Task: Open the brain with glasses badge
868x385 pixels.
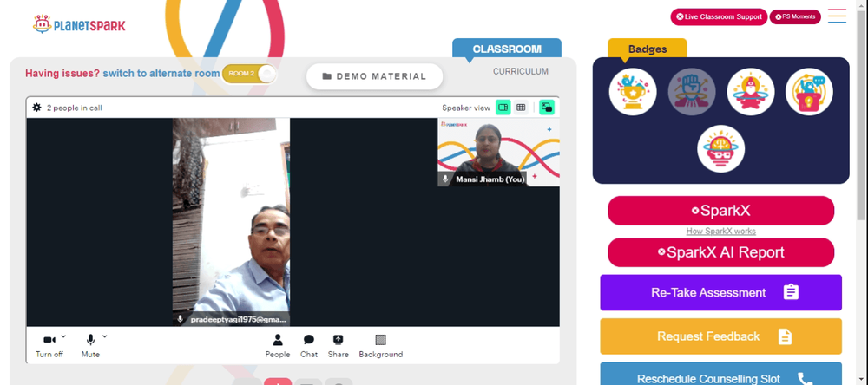Action: (x=720, y=149)
